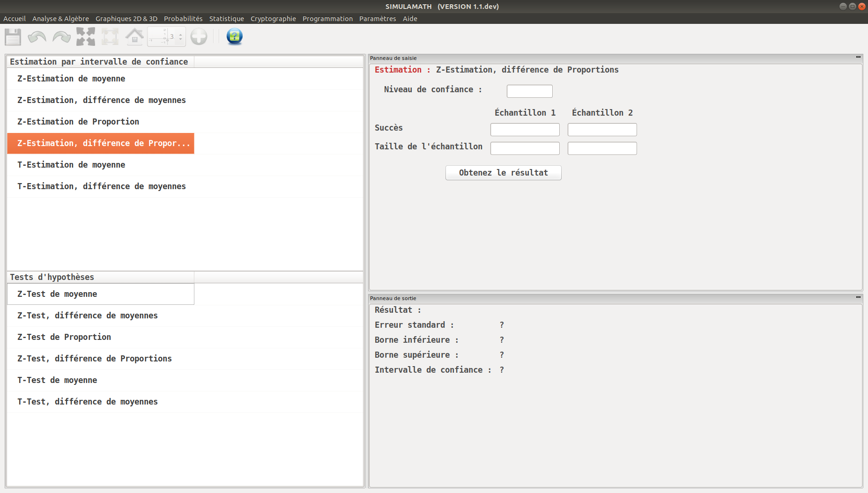The height and width of the screenshot is (493, 868).
Task: Click the Succès field for Échantillon 1
Action: pyautogui.click(x=525, y=130)
